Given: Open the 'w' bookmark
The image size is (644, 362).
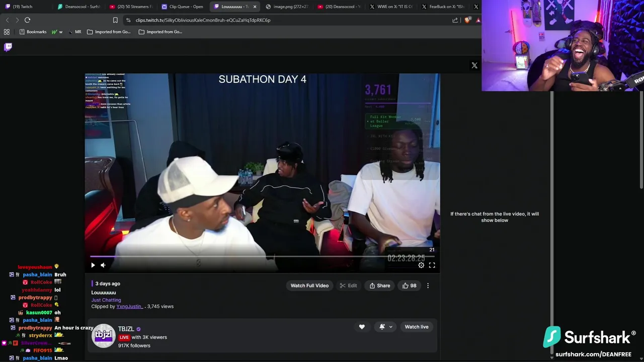Looking at the screenshot, I should (x=57, y=32).
